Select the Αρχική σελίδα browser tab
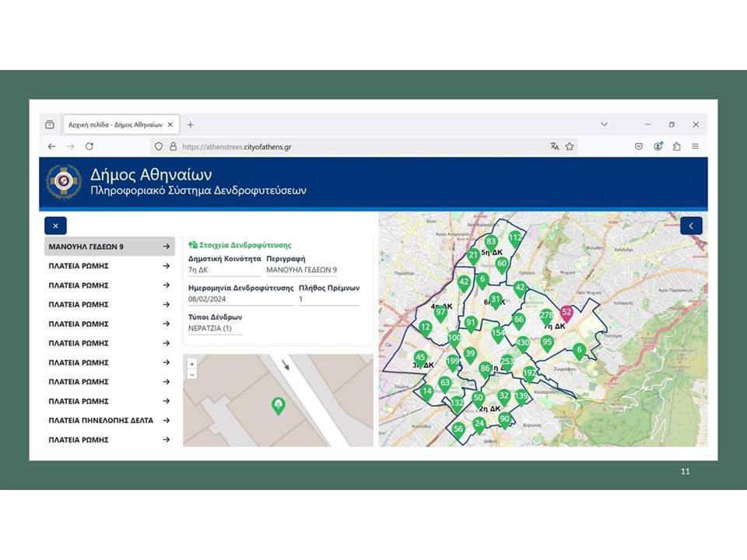This screenshot has width=747, height=560. (121, 124)
